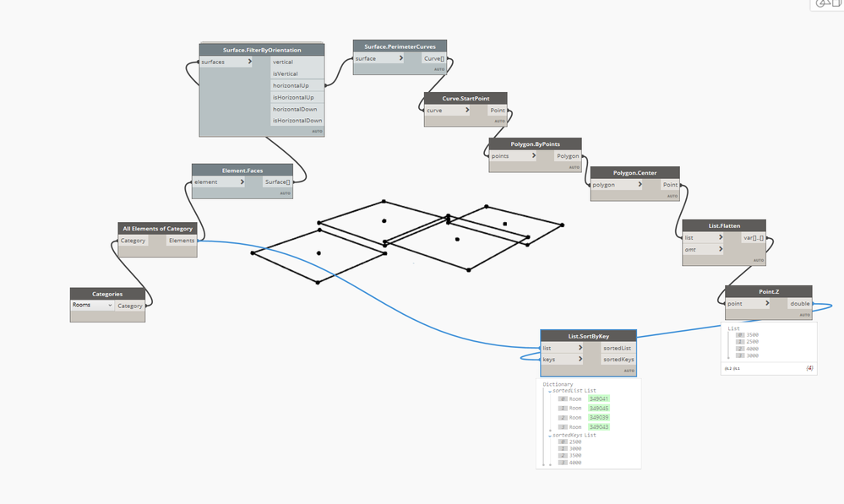Image resolution: width=844 pixels, height=504 pixels.
Task: Toggle AUTO lacing on the Point.Z node
Action: [802, 312]
